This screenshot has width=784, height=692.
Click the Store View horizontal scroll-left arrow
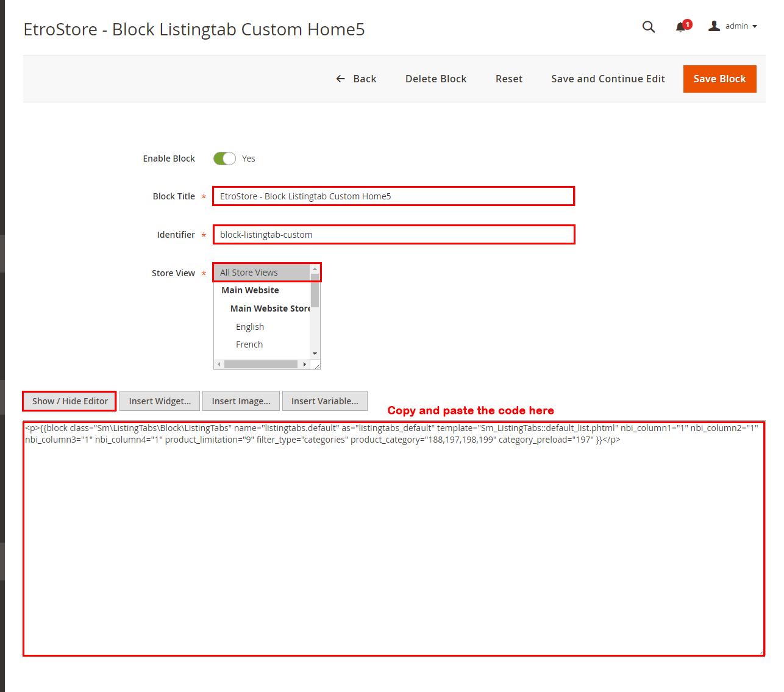click(x=219, y=364)
